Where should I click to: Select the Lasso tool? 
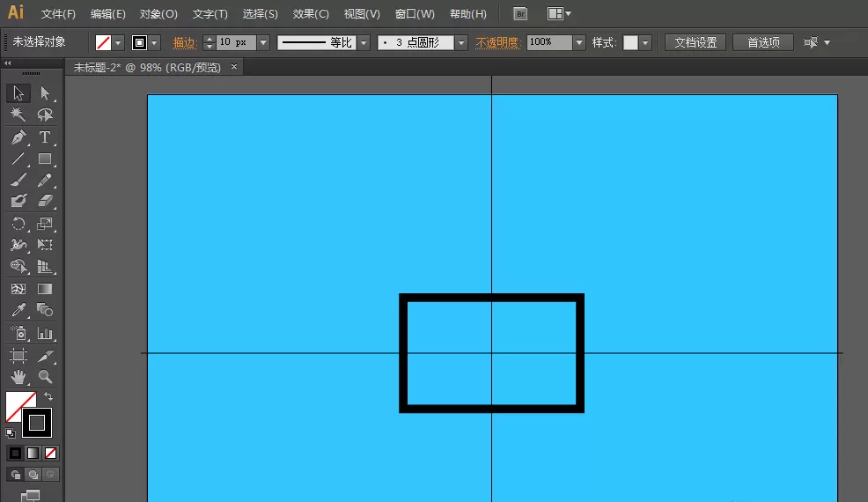pyautogui.click(x=45, y=114)
